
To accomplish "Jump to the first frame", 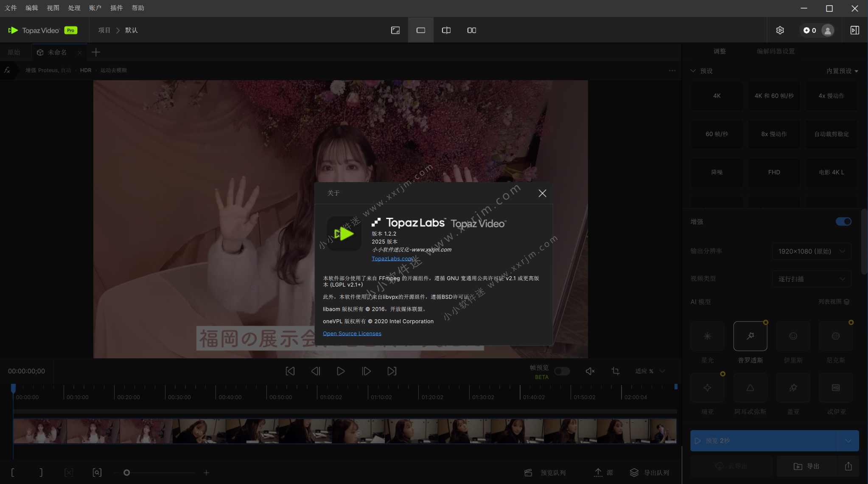I will click(290, 371).
